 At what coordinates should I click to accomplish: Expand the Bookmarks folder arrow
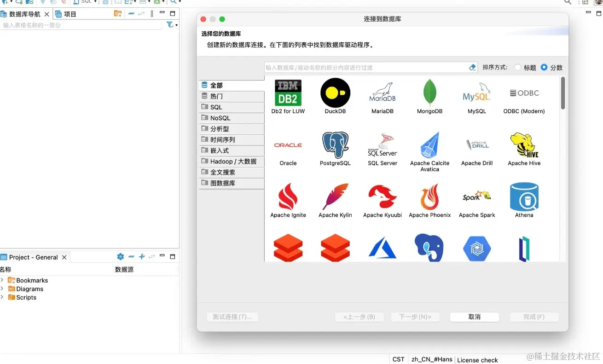click(x=2, y=280)
